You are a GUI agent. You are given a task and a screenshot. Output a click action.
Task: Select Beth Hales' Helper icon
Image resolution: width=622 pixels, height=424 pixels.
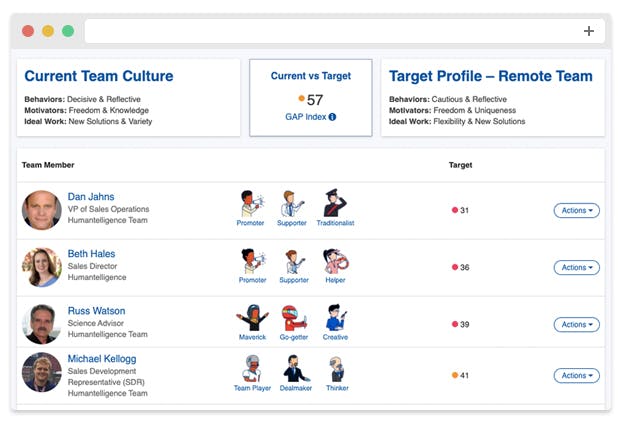click(x=335, y=261)
